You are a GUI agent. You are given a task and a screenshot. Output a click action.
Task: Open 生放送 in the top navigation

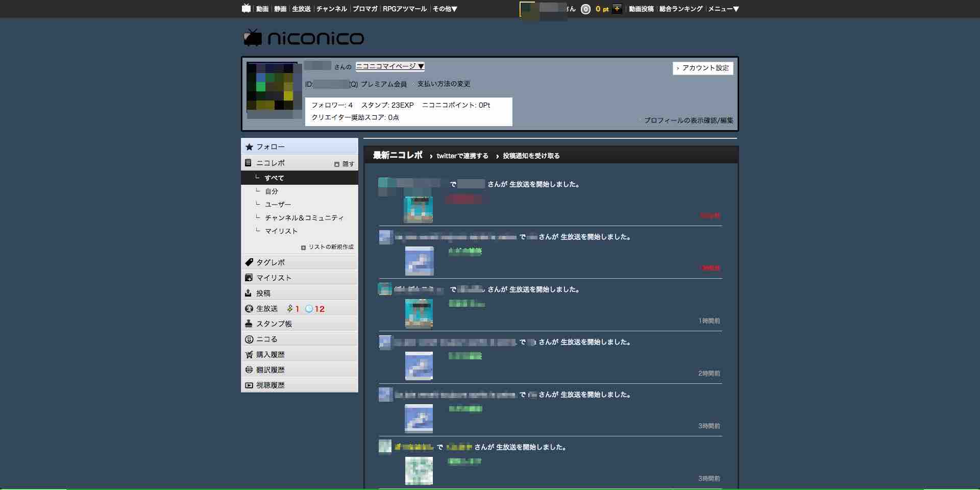(301, 9)
